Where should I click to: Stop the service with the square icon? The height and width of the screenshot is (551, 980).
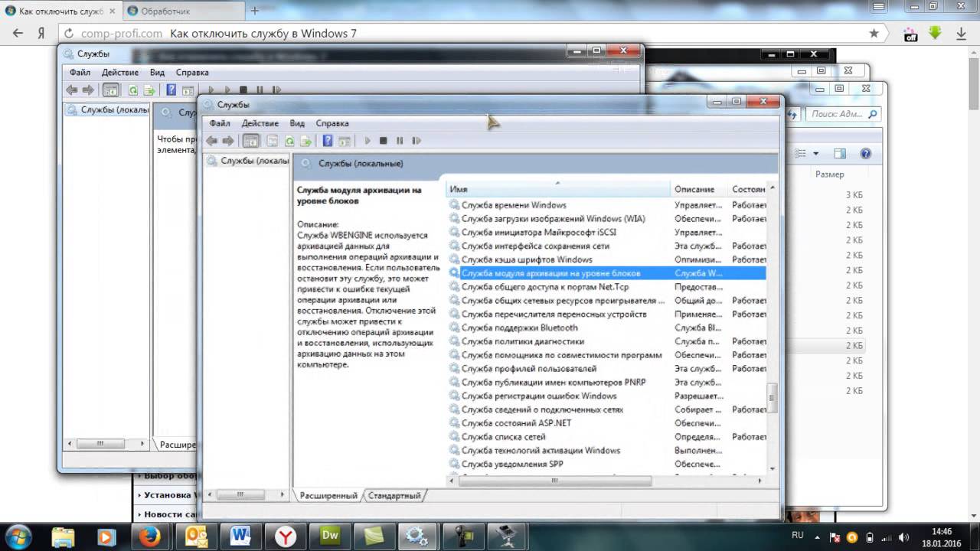[384, 141]
